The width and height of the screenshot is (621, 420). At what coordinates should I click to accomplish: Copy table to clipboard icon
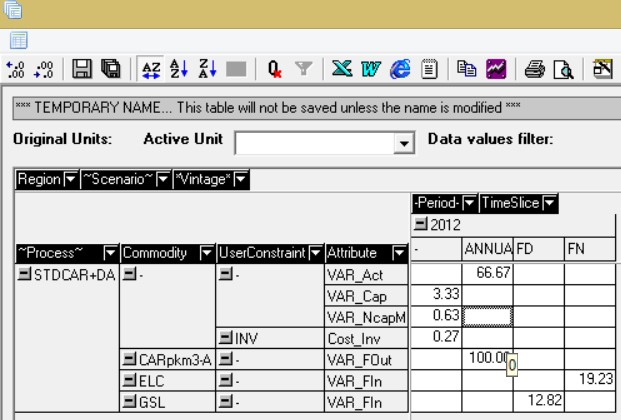467,69
